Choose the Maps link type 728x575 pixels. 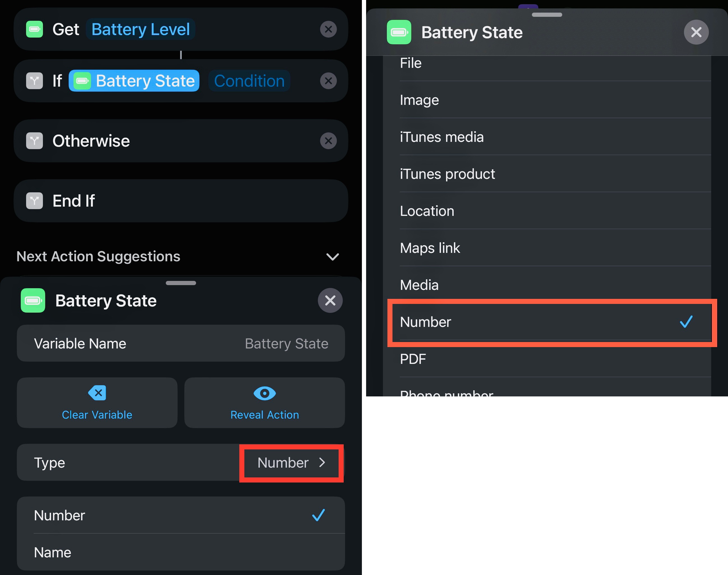coord(552,248)
